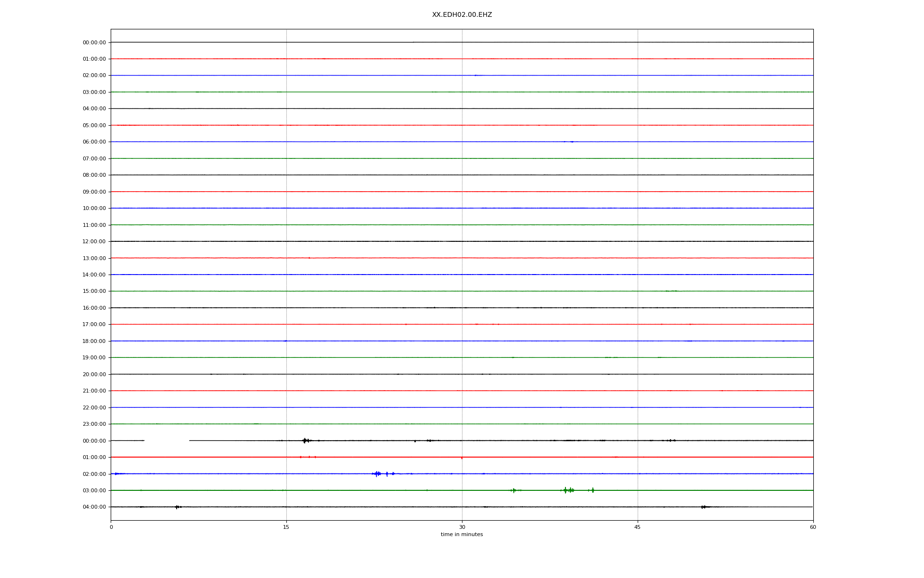The image size is (924, 578).
Task: Click the 'time in minutes' axis label
Action: pyautogui.click(x=462, y=535)
